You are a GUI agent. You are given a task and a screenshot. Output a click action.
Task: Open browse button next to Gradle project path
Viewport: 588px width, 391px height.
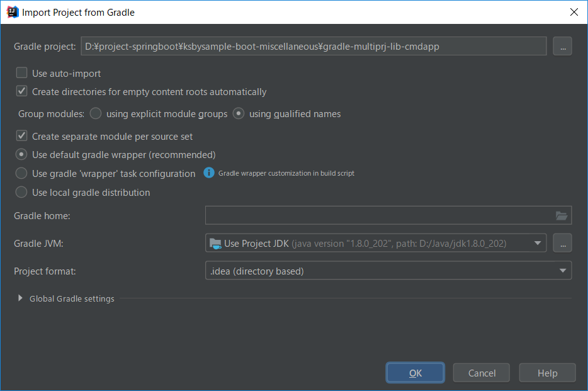pos(562,46)
